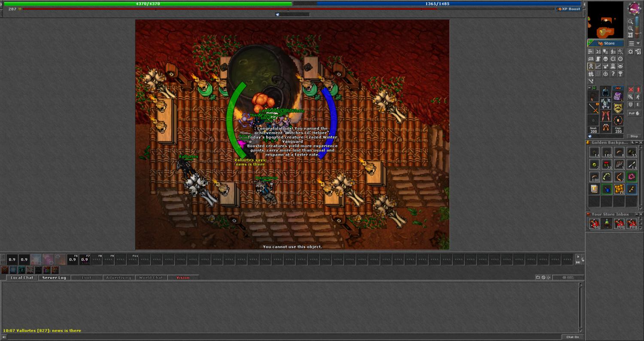Toggle offensive red crossed-swords fight mode
Screen dimensions: 644x341
click(x=631, y=89)
